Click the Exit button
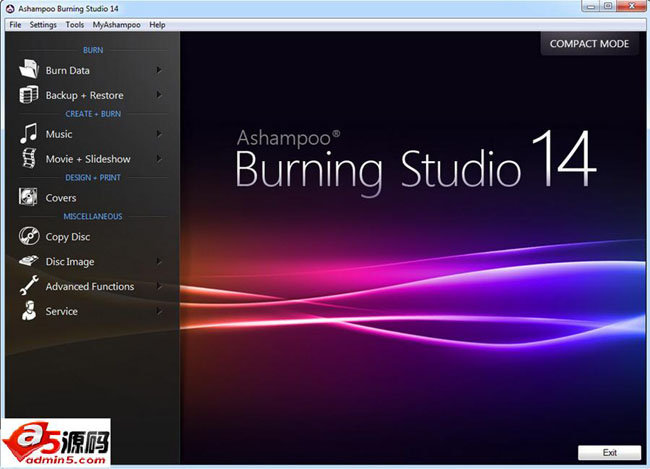The width and height of the screenshot is (650, 469). pos(609,452)
